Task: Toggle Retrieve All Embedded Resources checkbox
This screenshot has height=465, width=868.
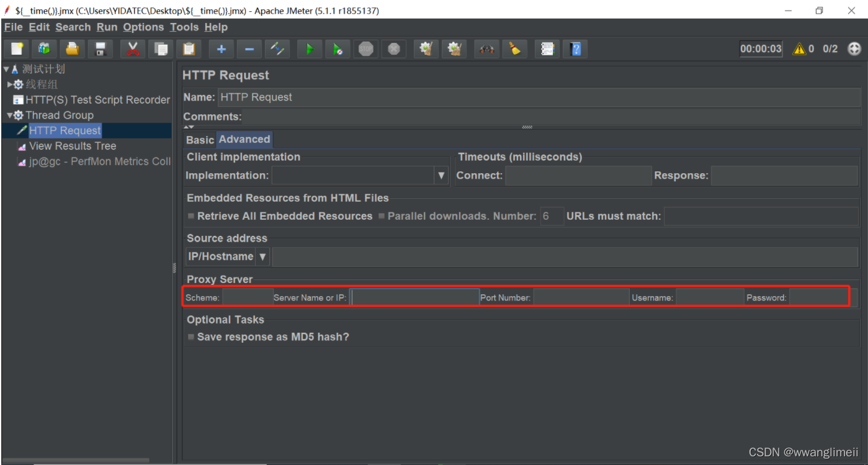Action: click(191, 216)
